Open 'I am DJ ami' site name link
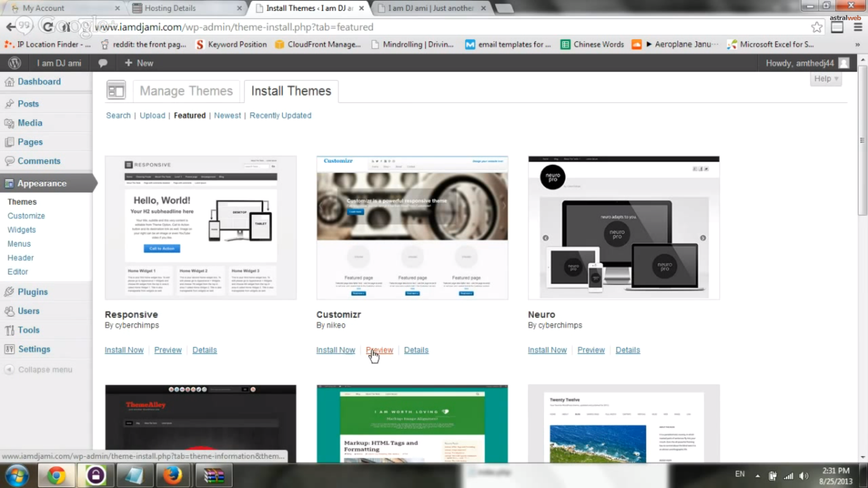The height and width of the screenshot is (488, 868). (x=59, y=63)
